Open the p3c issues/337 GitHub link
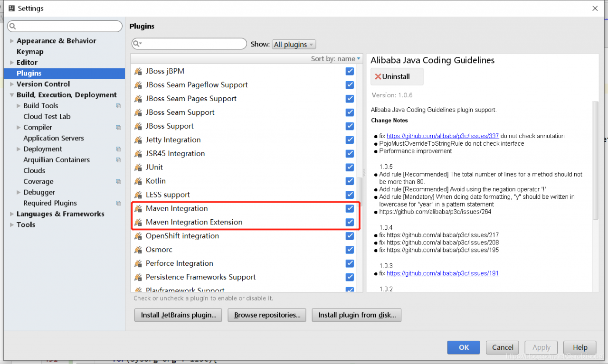The width and height of the screenshot is (608, 364). pyautogui.click(x=443, y=136)
